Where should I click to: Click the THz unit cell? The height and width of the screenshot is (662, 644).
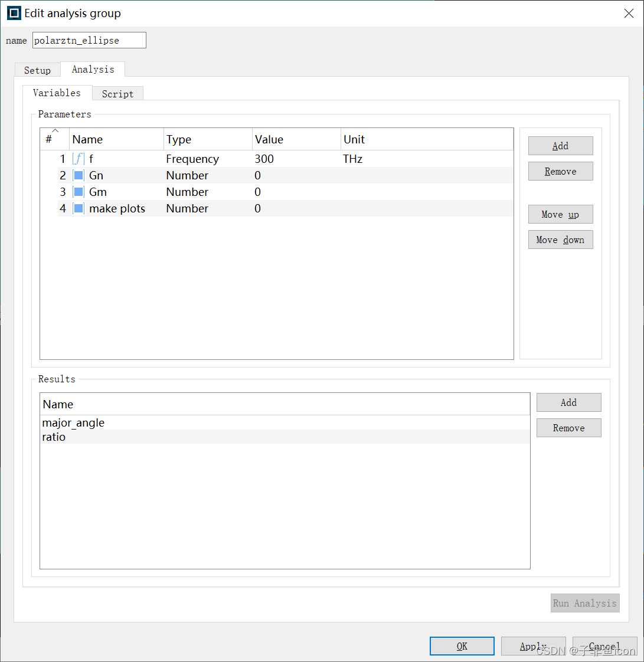click(x=352, y=159)
